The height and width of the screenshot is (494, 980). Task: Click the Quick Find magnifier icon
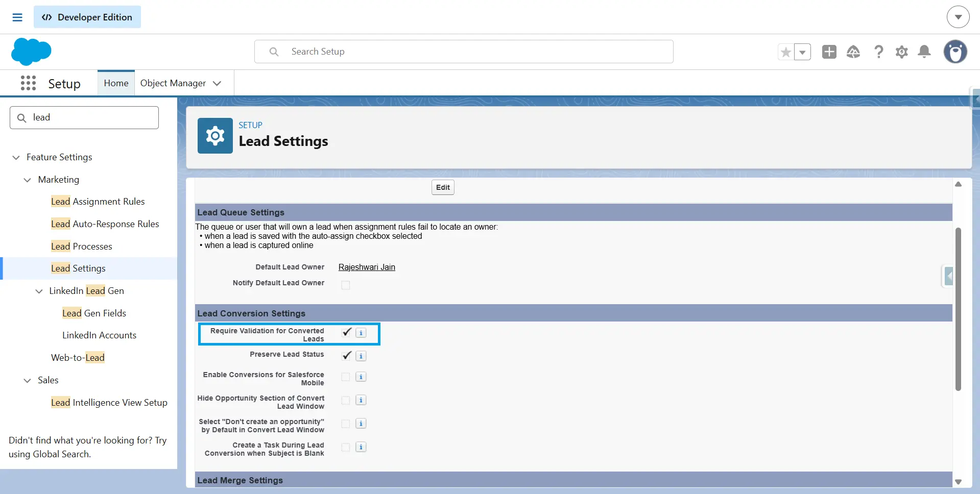[21, 118]
